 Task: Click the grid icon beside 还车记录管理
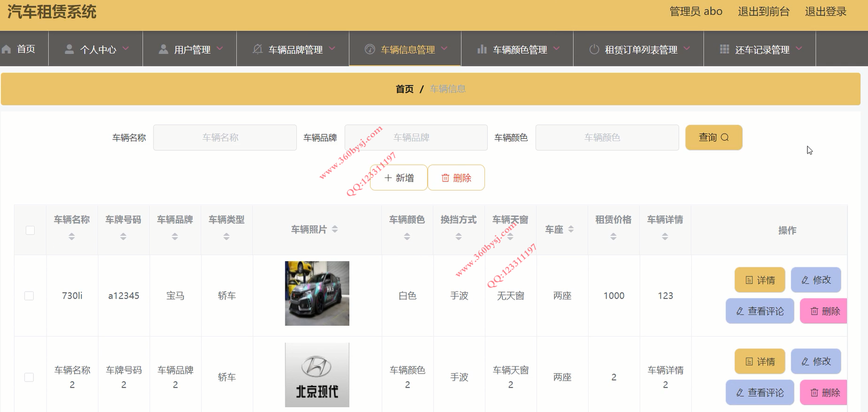point(724,49)
